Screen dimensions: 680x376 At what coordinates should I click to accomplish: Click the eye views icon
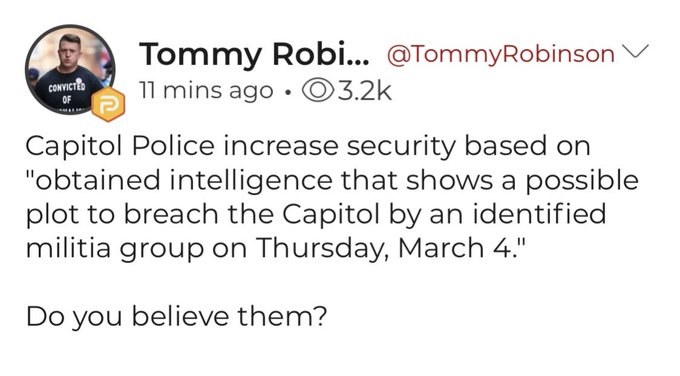[x=317, y=91]
